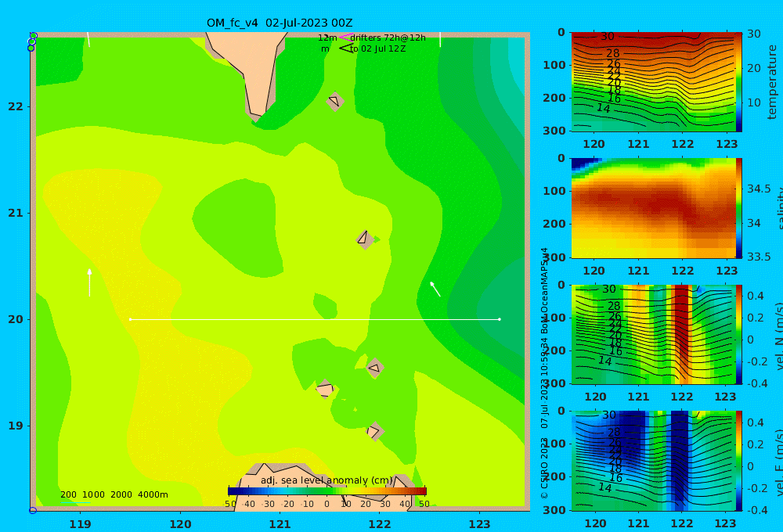Open the salinity depth section panel

point(653,208)
